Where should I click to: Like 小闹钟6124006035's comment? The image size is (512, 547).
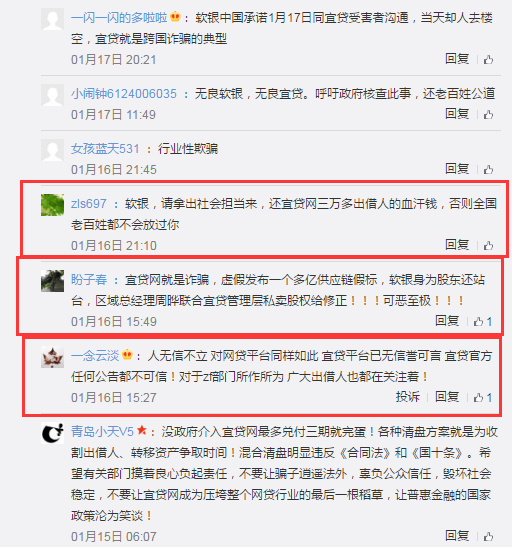tap(488, 114)
